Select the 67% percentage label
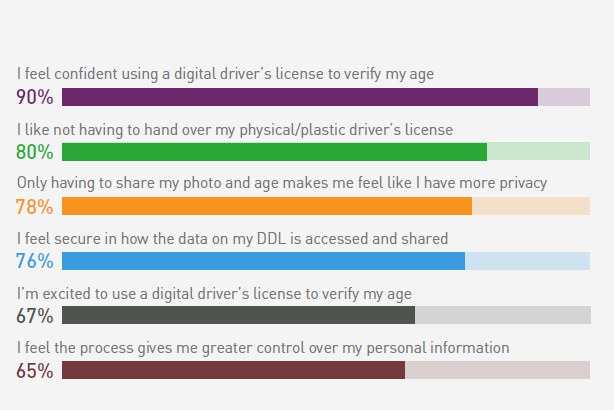 34,316
